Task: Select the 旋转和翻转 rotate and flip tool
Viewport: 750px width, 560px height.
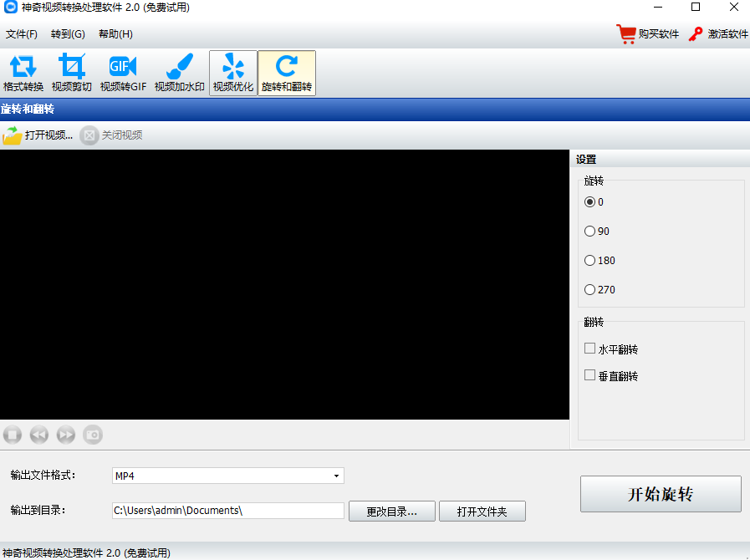Action: 287,74
